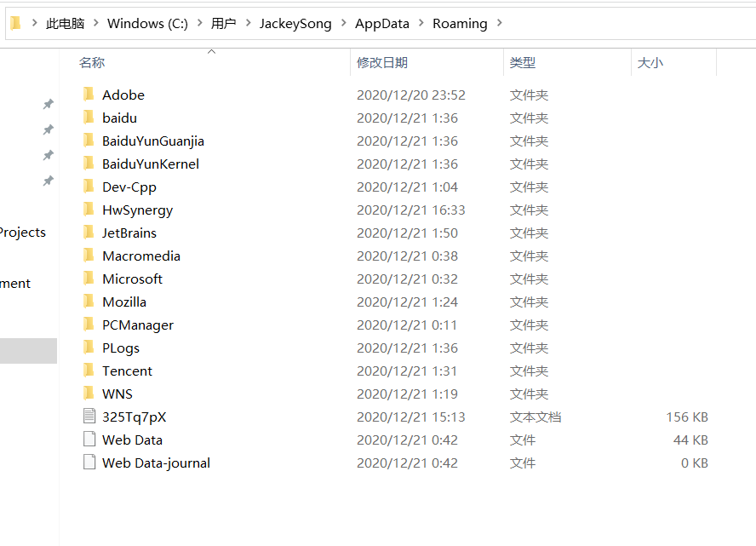
Task: Go to 此电脑 in the address bar
Action: [65, 23]
